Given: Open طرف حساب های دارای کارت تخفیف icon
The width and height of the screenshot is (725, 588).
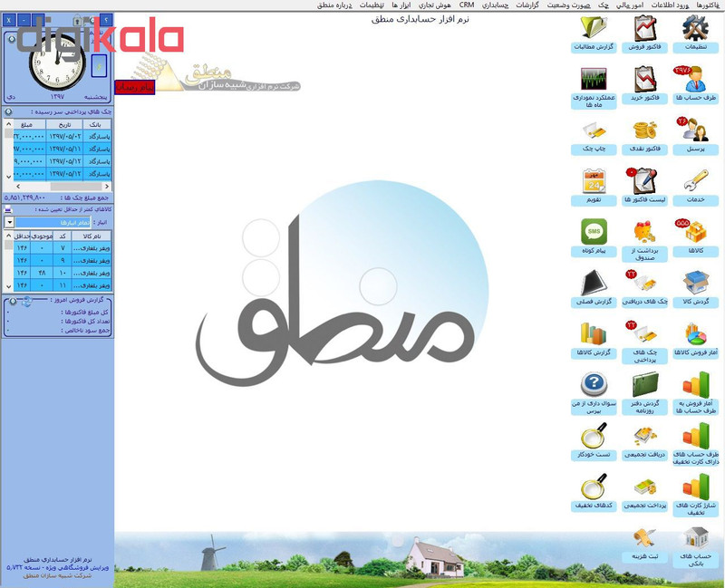Looking at the screenshot, I should coord(695,436).
